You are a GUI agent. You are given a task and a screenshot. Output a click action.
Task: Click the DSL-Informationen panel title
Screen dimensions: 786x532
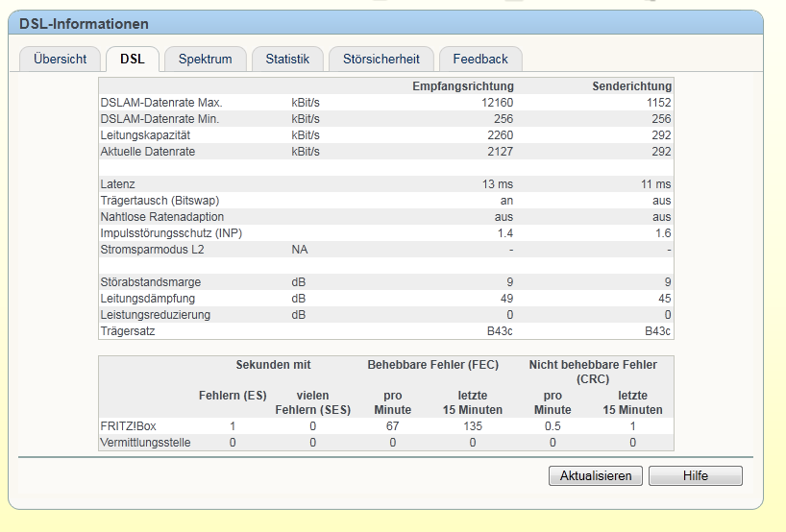pos(85,24)
